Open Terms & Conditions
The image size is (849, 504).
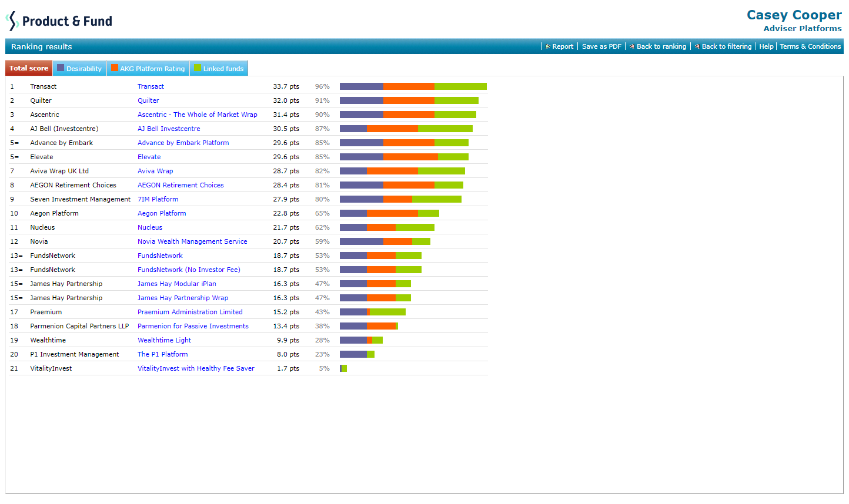(x=810, y=46)
